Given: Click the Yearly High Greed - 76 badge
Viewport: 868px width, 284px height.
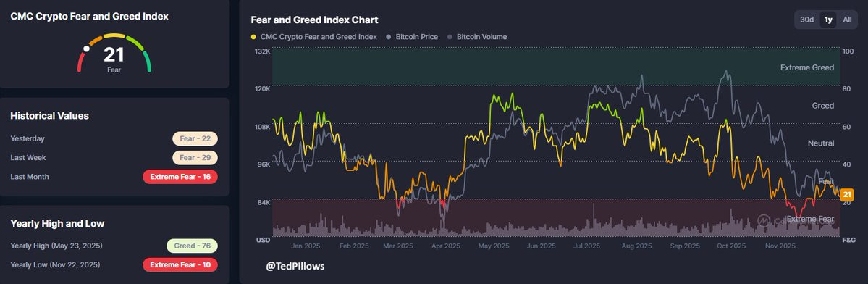Looking at the screenshot, I should click(192, 246).
